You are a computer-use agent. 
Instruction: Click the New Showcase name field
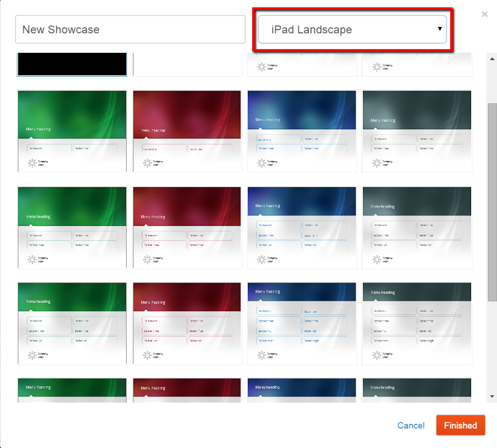(x=130, y=29)
